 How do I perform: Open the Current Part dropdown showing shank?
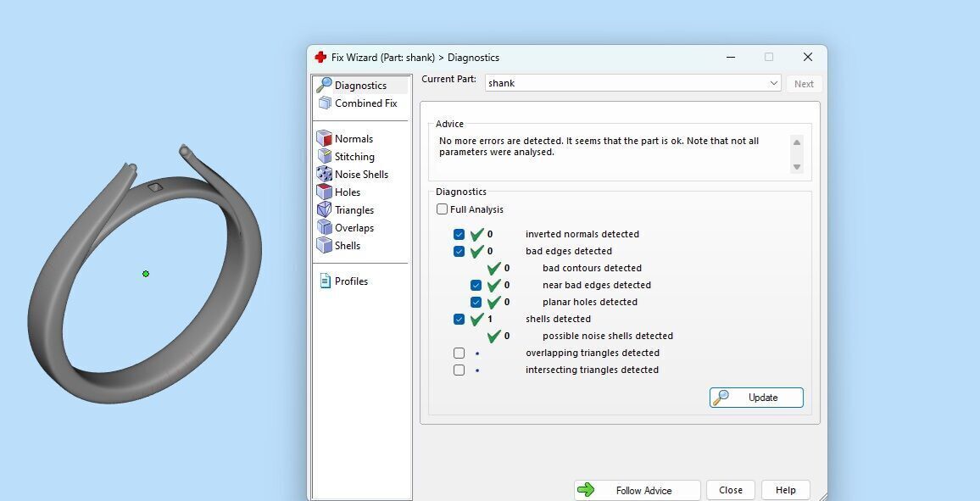tap(632, 83)
